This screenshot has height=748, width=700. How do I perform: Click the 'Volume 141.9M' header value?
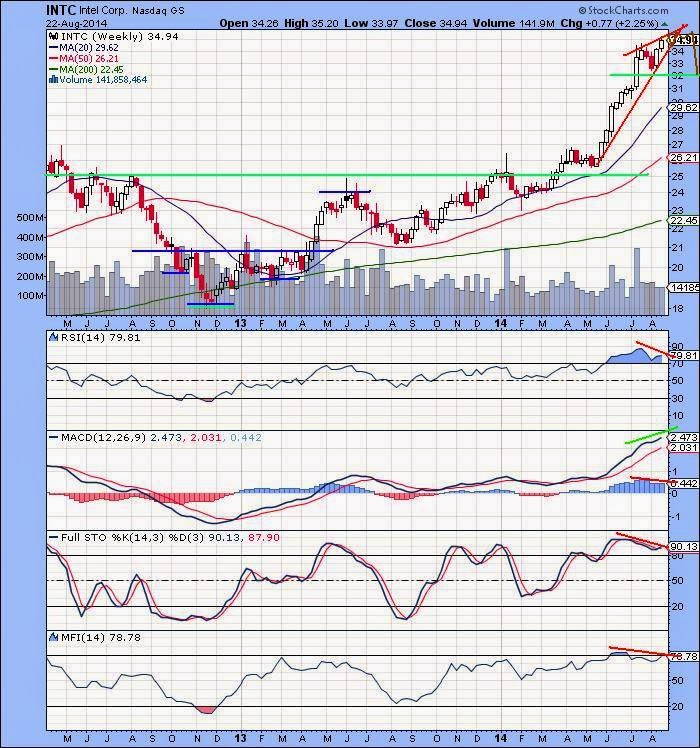coord(514,23)
